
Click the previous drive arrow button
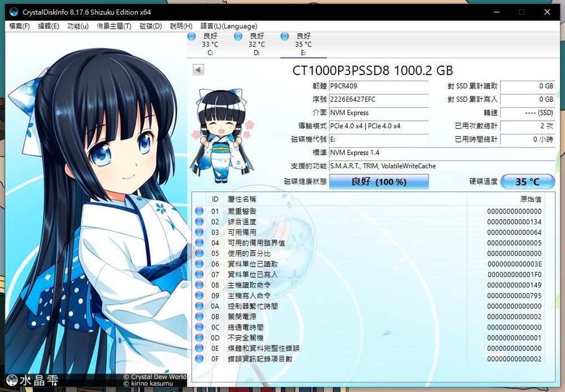click(197, 69)
